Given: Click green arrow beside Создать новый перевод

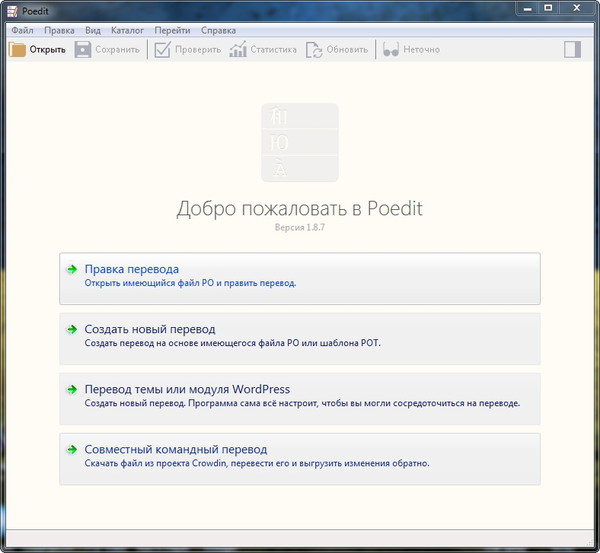Looking at the screenshot, I should pos(72,330).
